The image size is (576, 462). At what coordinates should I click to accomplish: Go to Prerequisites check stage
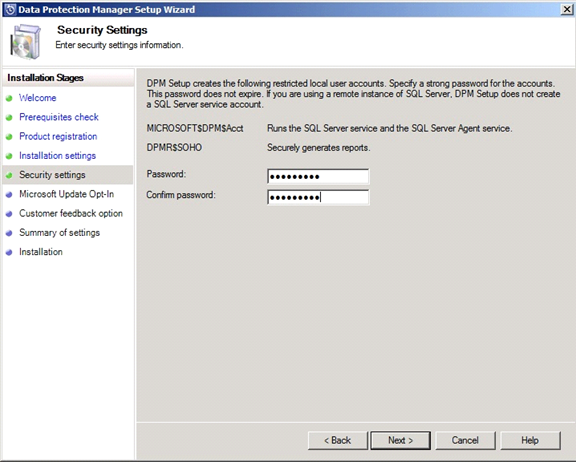59,117
